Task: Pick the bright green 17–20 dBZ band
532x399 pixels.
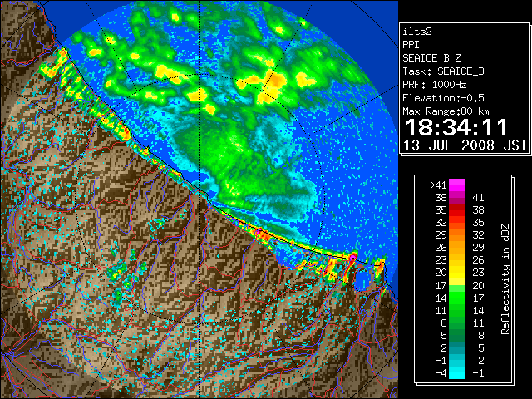Action: [457, 285]
